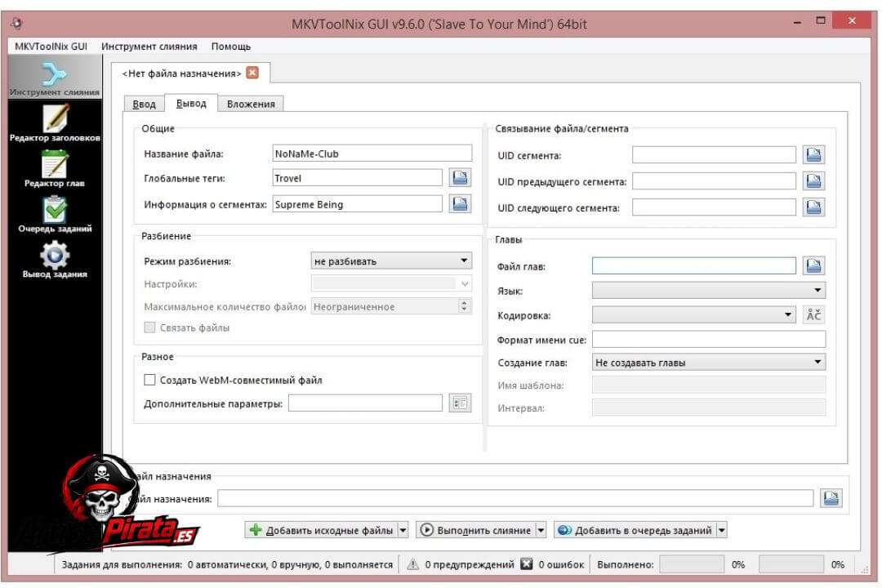Image resolution: width=882 pixels, height=588 pixels.
Task: Browse for UID следующего сегмента file
Action: click(x=813, y=207)
